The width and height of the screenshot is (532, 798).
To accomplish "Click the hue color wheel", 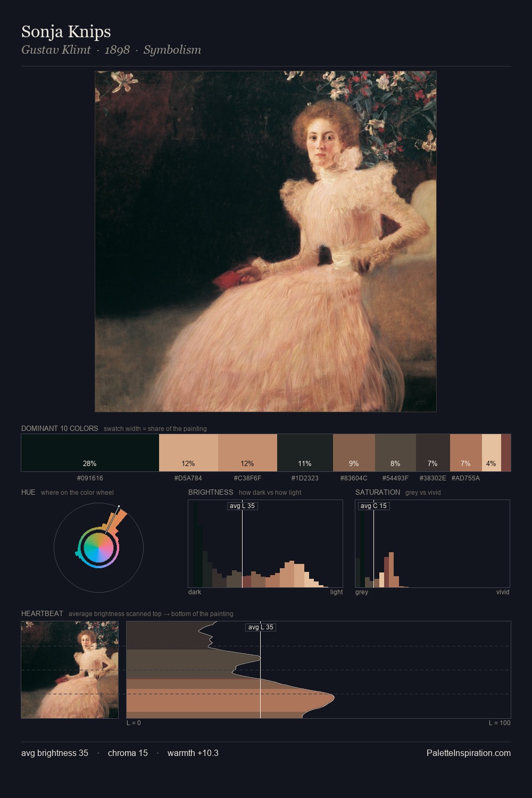I will coord(98,547).
